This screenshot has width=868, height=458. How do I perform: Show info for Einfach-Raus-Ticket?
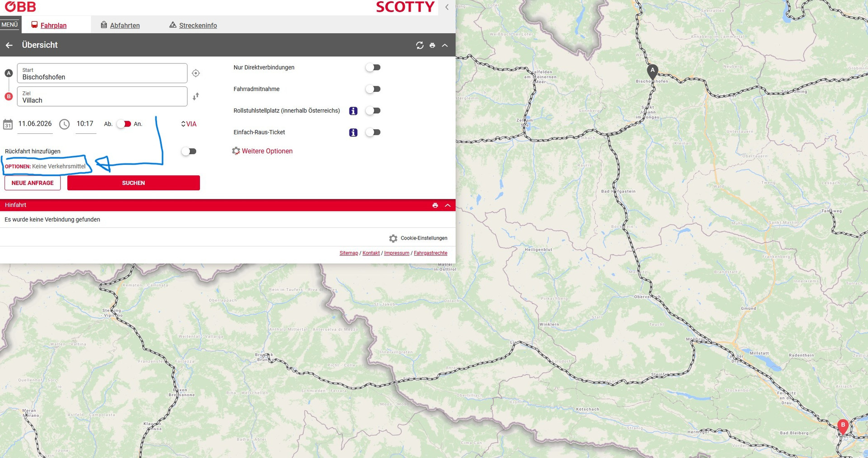(354, 132)
